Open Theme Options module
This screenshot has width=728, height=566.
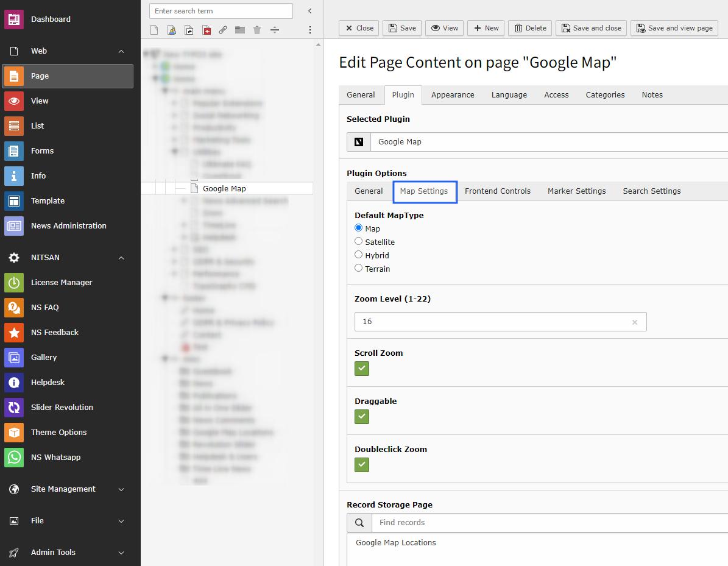(x=68, y=433)
